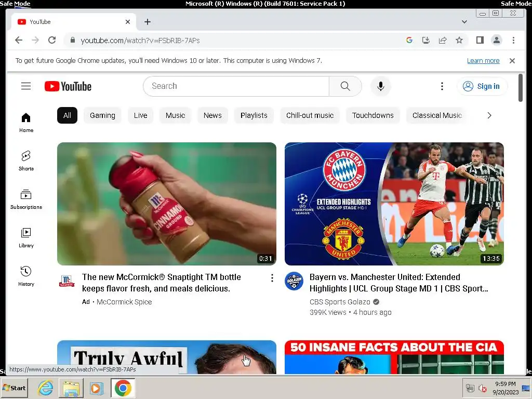View site info via lock icon

[x=73, y=40]
